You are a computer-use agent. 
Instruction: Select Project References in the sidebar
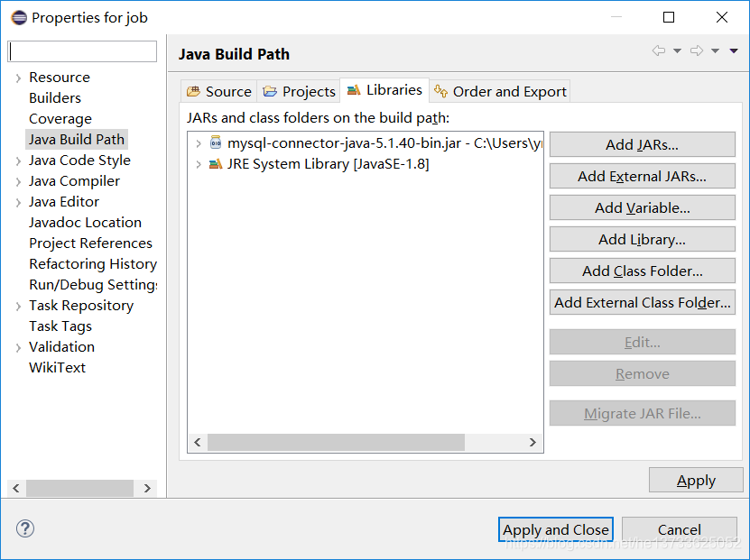click(90, 243)
